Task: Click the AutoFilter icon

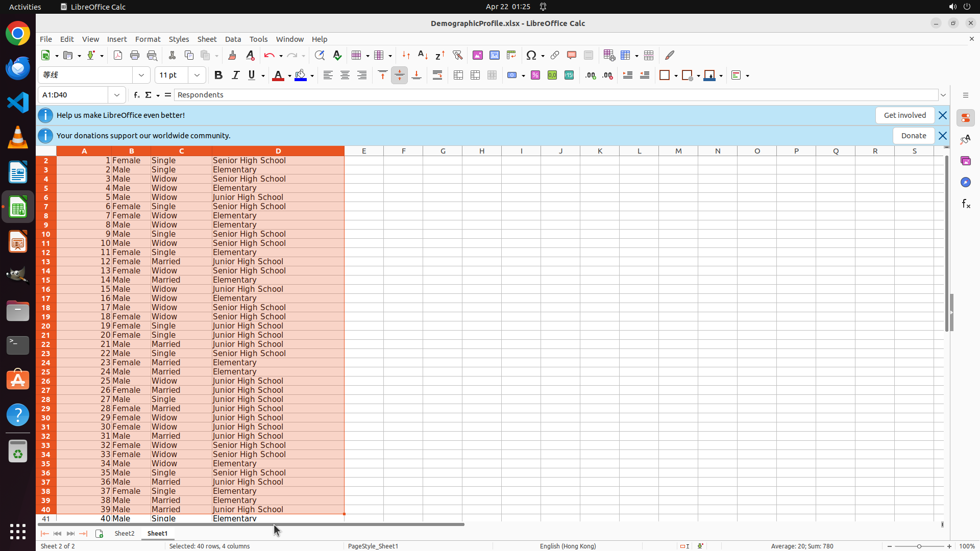Action: coord(457,55)
